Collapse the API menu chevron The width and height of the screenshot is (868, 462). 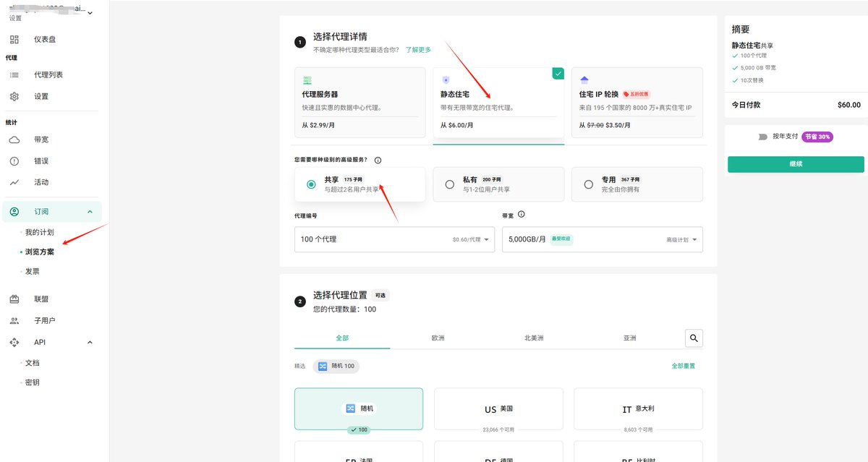coord(90,342)
